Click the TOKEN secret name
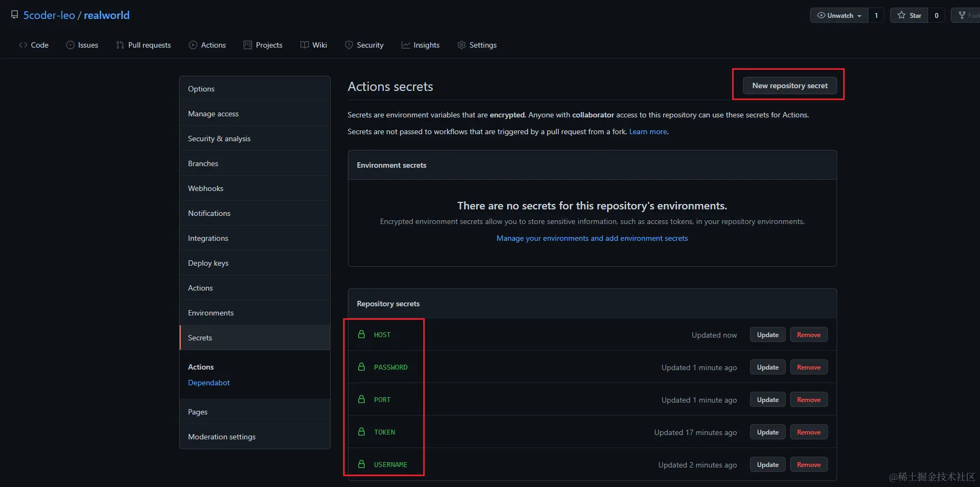 tap(384, 432)
